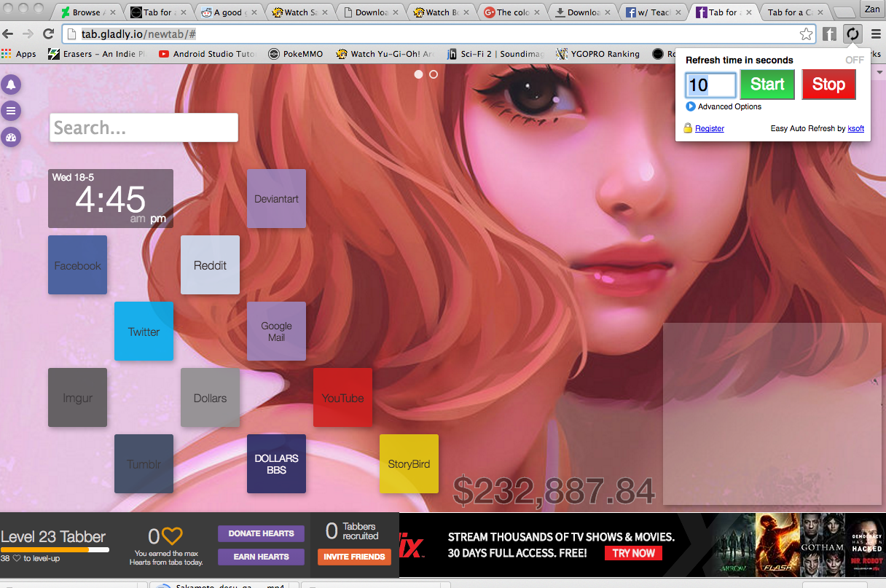Viewport: 886px width, 588px height.
Task: Open the Watch Yu-Gi-Oh bookmark
Action: coord(385,54)
